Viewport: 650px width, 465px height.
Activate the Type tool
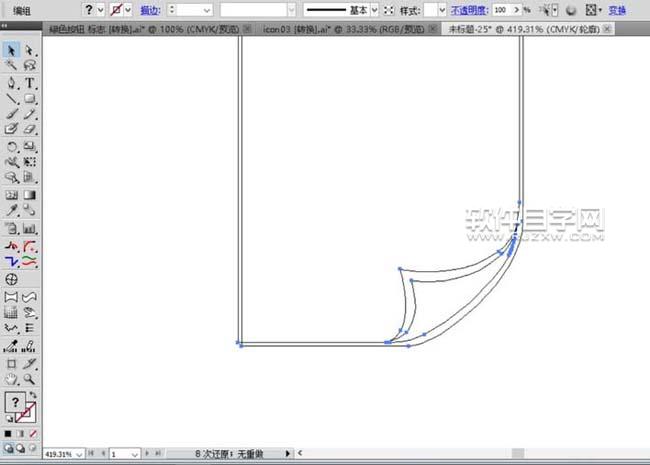click(30, 82)
